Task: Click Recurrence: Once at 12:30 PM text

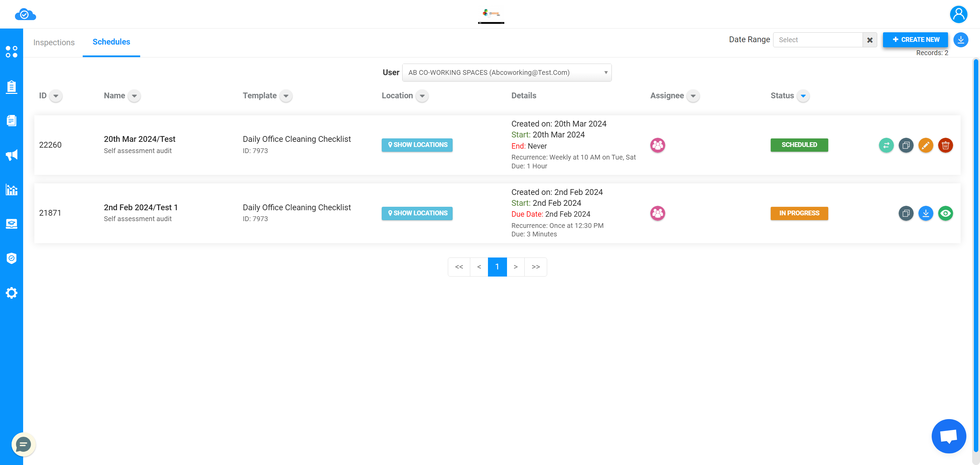Action: tap(557, 226)
